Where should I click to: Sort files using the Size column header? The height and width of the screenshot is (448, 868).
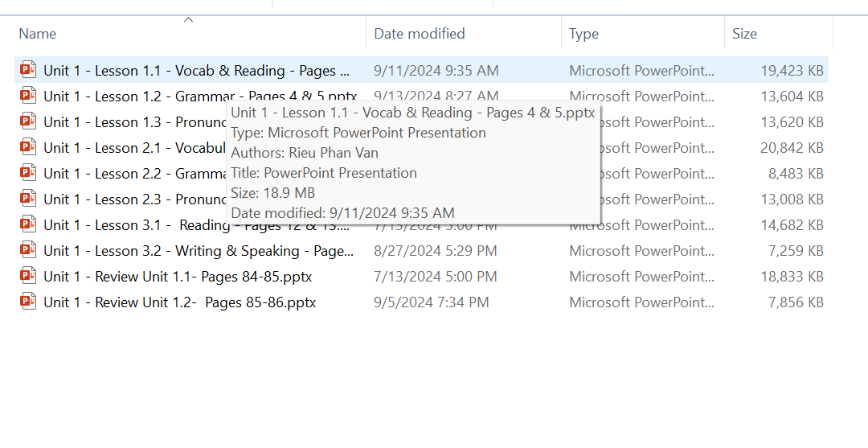click(744, 34)
